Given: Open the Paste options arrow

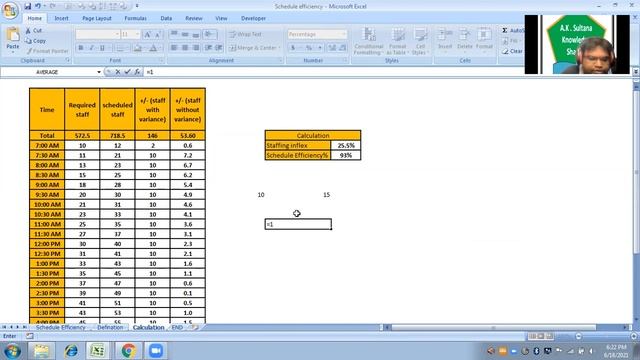Looking at the screenshot, I should tap(13, 52).
